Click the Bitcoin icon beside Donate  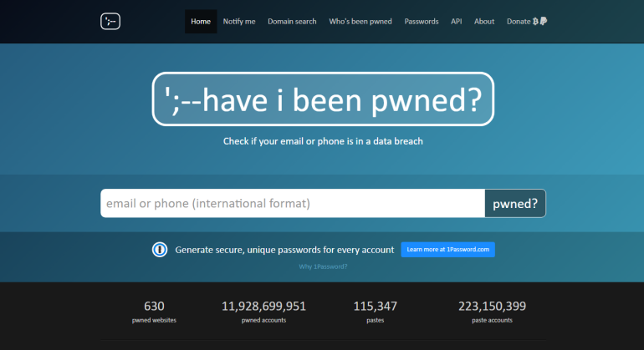(535, 22)
